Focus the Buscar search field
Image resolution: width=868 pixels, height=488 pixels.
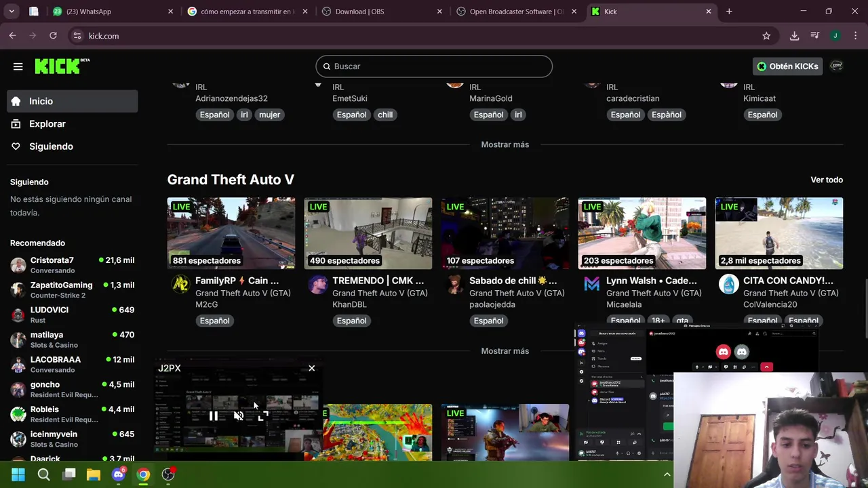tap(434, 66)
